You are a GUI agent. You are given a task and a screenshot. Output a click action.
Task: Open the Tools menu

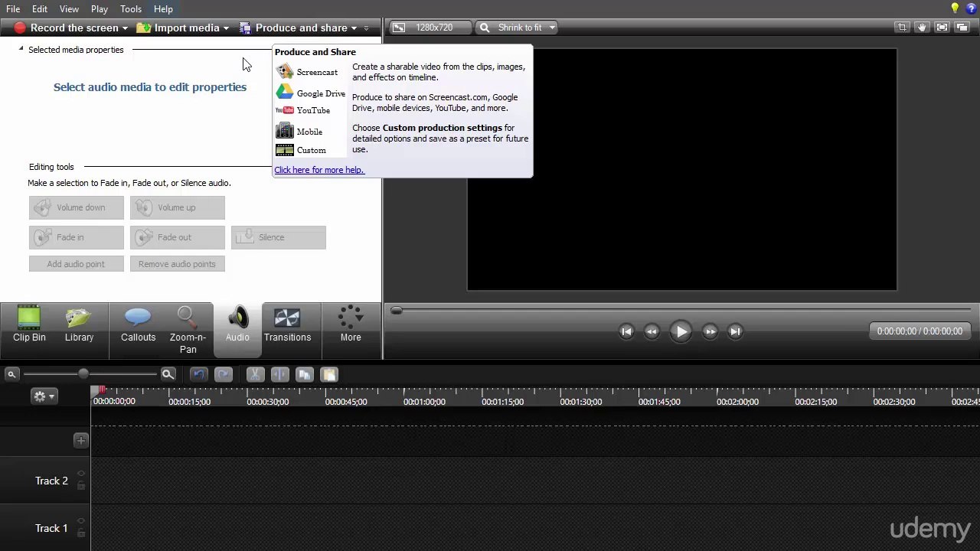pos(131,8)
